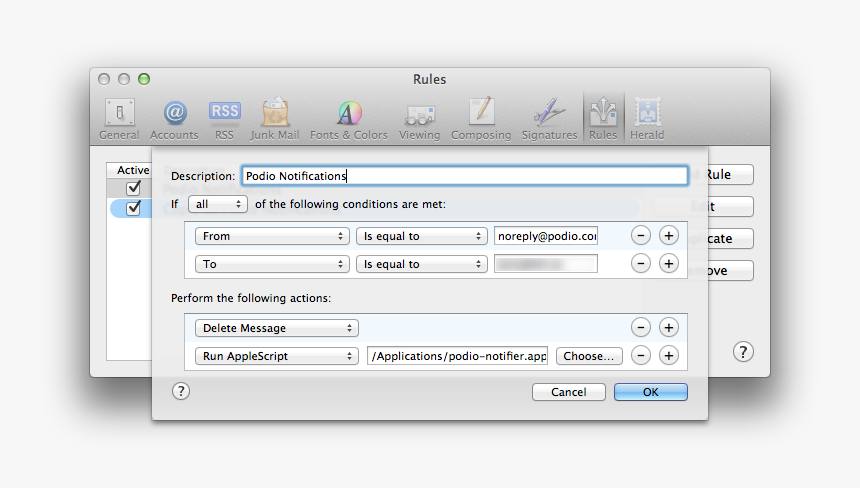
Task: Add a condition after the To row
Action: (x=669, y=264)
